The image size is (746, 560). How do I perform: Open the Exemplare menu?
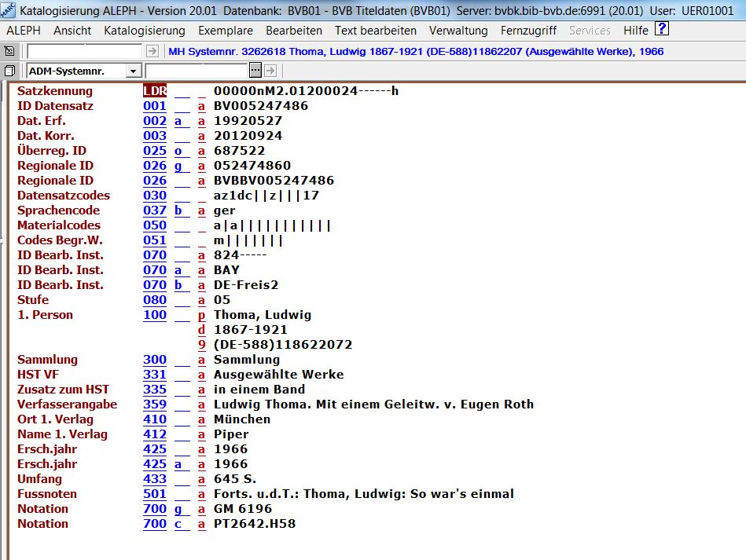(x=226, y=31)
